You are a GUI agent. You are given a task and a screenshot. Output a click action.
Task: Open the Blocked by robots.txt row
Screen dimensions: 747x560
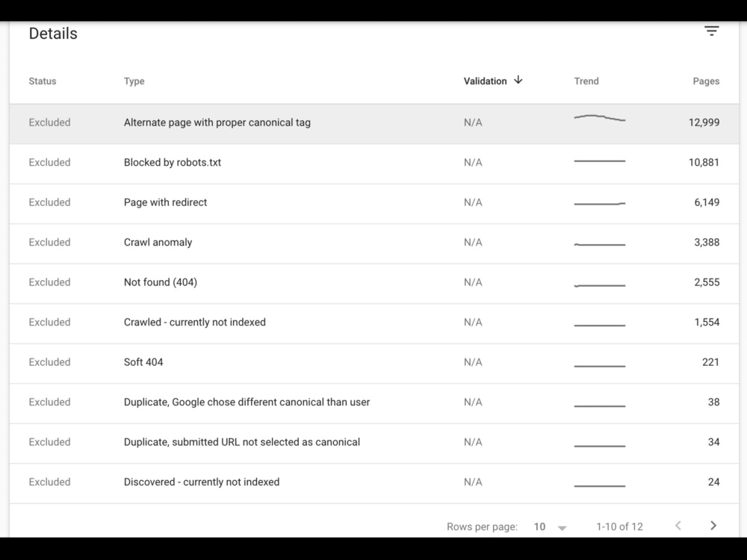[x=374, y=164]
